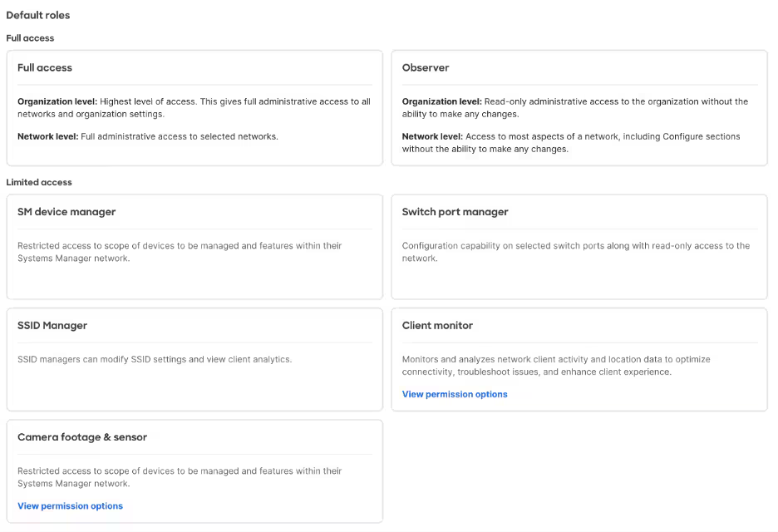The image size is (778, 532).
Task: Click the Limited access section label
Action: tap(39, 182)
